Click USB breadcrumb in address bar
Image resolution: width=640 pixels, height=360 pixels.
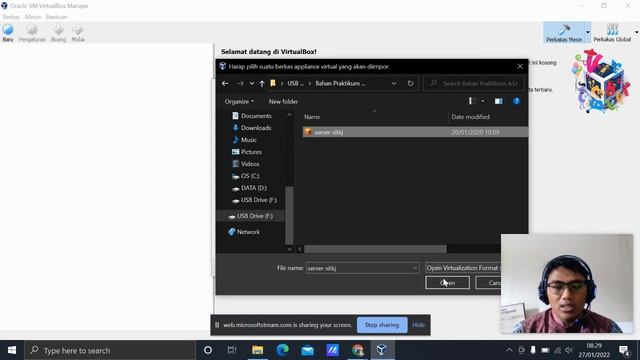(x=295, y=83)
